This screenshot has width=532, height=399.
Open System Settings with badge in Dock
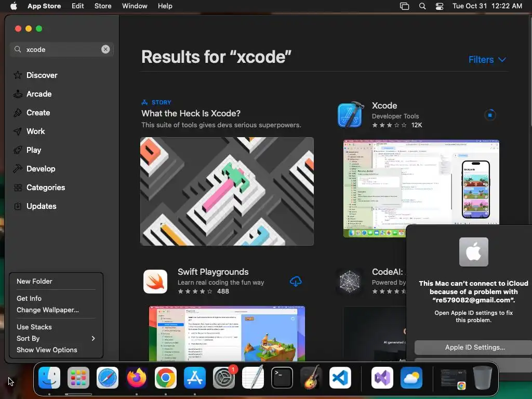pyautogui.click(x=224, y=378)
